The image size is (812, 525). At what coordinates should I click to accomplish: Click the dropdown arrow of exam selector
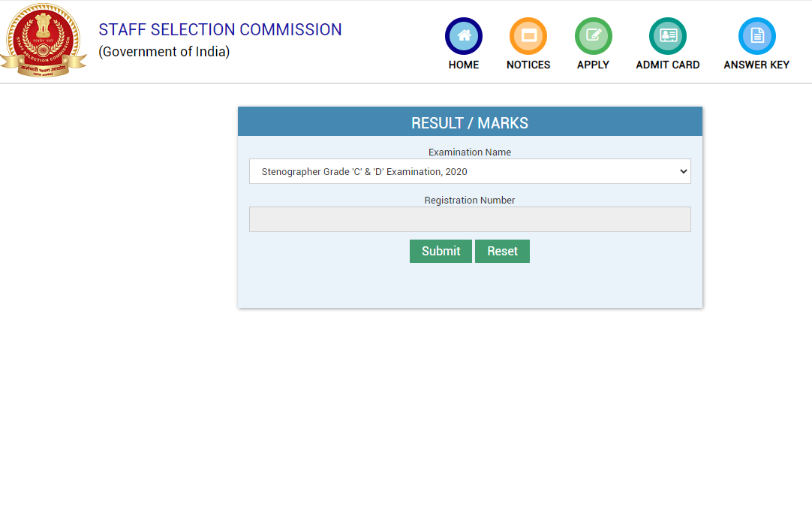pyautogui.click(x=683, y=171)
